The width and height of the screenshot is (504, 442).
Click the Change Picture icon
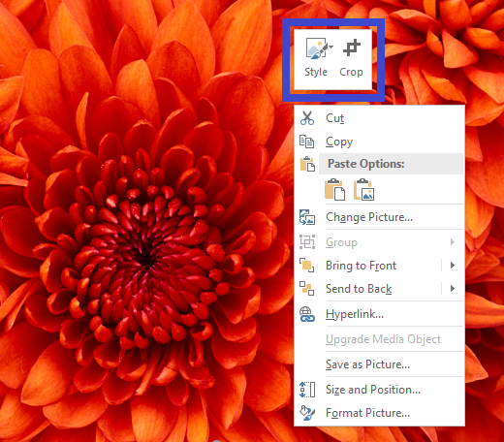pos(307,217)
